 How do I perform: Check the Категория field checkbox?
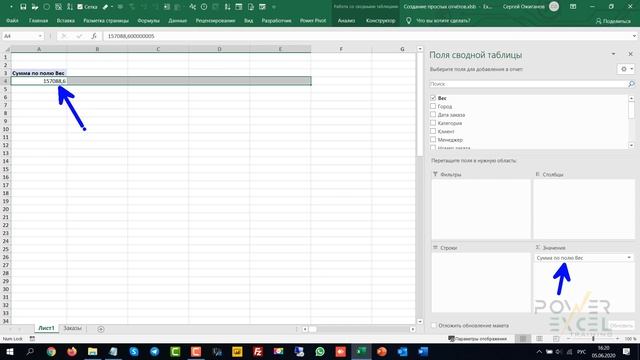pyautogui.click(x=433, y=123)
